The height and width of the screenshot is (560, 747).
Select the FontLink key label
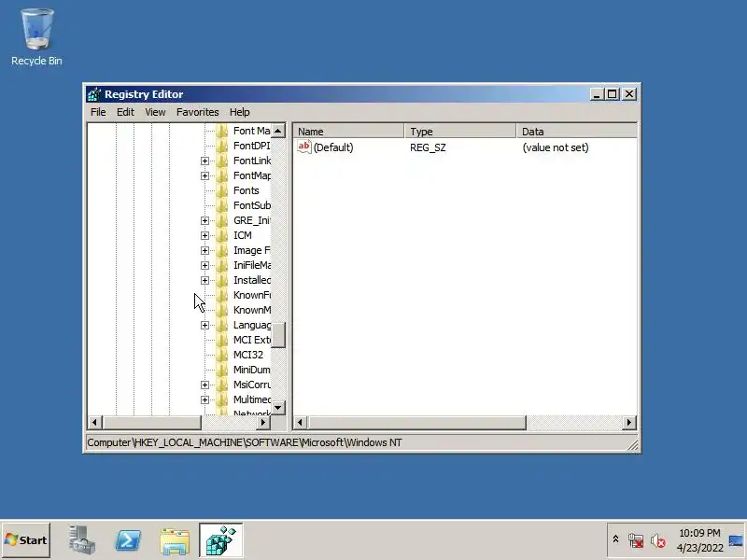251,161
